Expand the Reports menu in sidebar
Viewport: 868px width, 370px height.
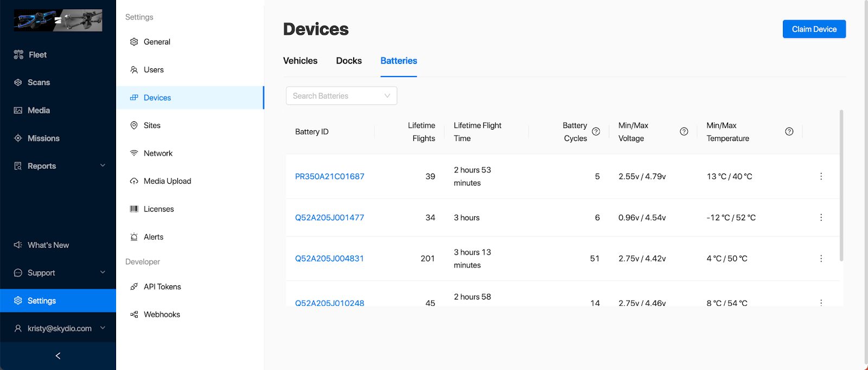click(103, 166)
